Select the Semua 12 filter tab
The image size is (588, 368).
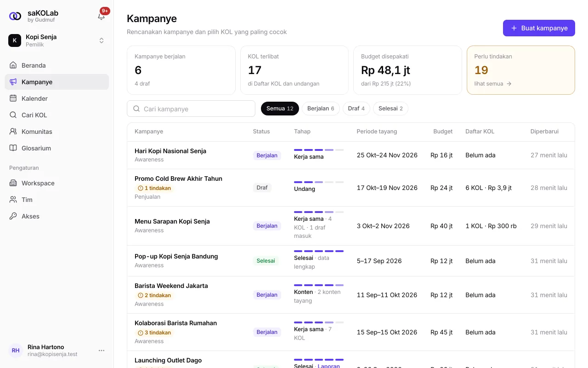coord(280,109)
